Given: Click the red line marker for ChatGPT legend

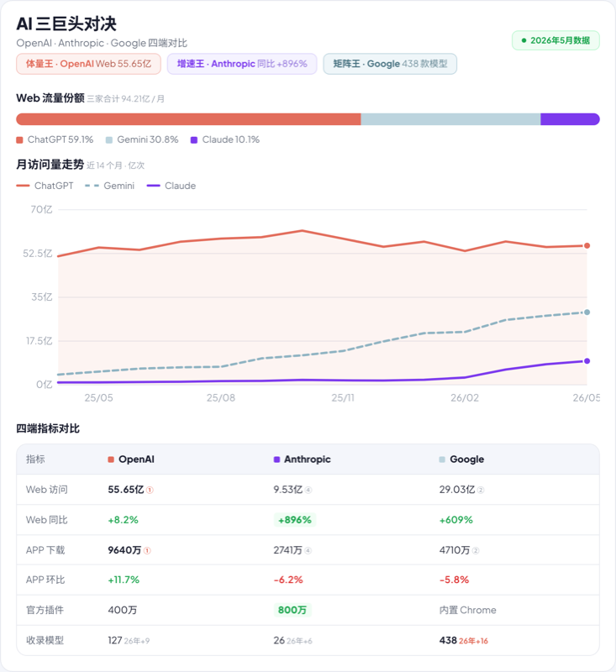Looking at the screenshot, I should (23, 186).
